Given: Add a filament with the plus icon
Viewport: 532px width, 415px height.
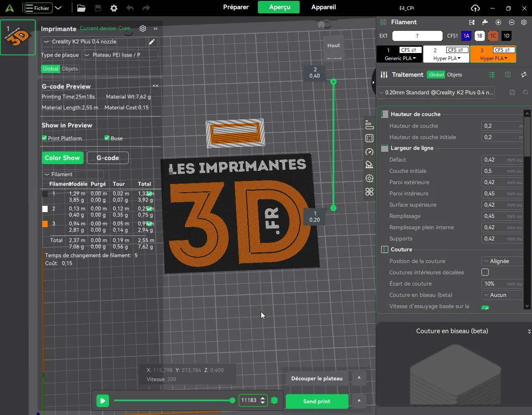Looking at the screenshot, I should pos(498,22).
